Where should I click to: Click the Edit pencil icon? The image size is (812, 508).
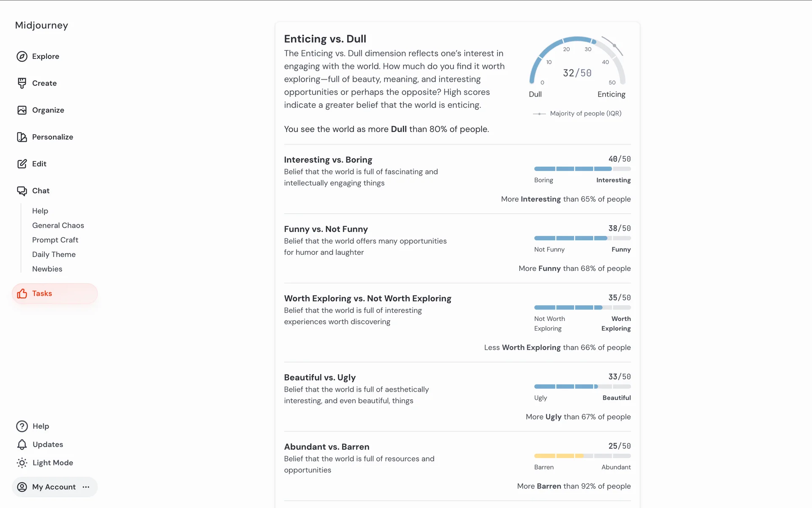pyautogui.click(x=22, y=164)
